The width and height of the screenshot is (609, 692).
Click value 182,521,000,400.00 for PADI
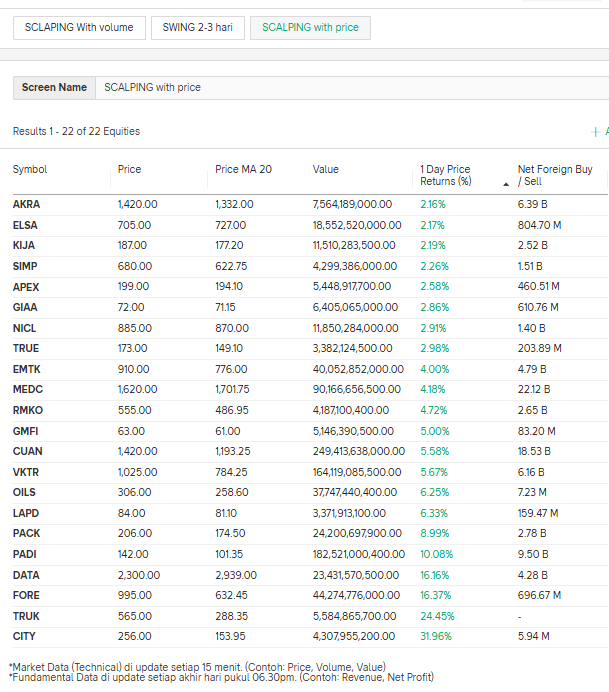pyautogui.click(x=359, y=554)
